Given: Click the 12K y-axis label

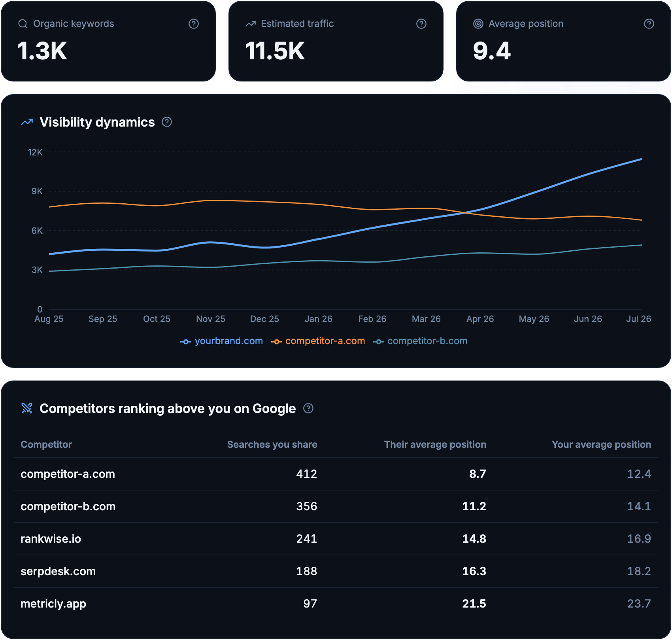Looking at the screenshot, I should [x=35, y=152].
